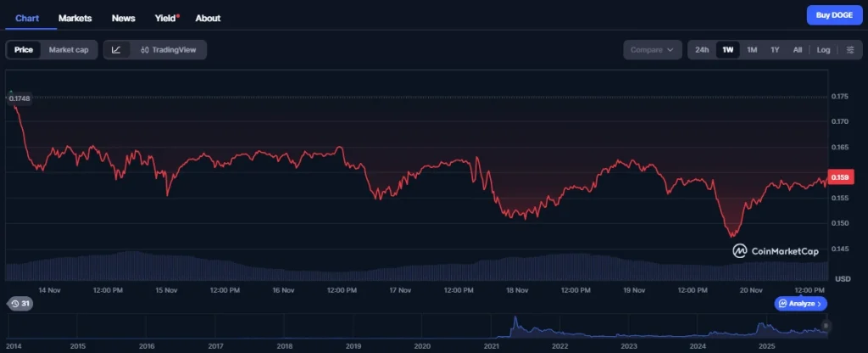Click the CoinMarketCap watermark logo
The height and width of the screenshot is (353, 868).
point(776,251)
